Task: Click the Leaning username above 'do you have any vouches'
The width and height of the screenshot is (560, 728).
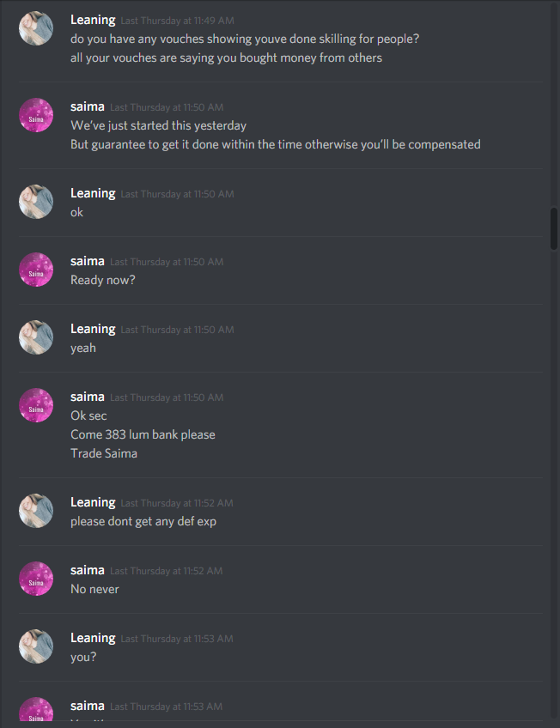Action: pyautogui.click(x=93, y=20)
